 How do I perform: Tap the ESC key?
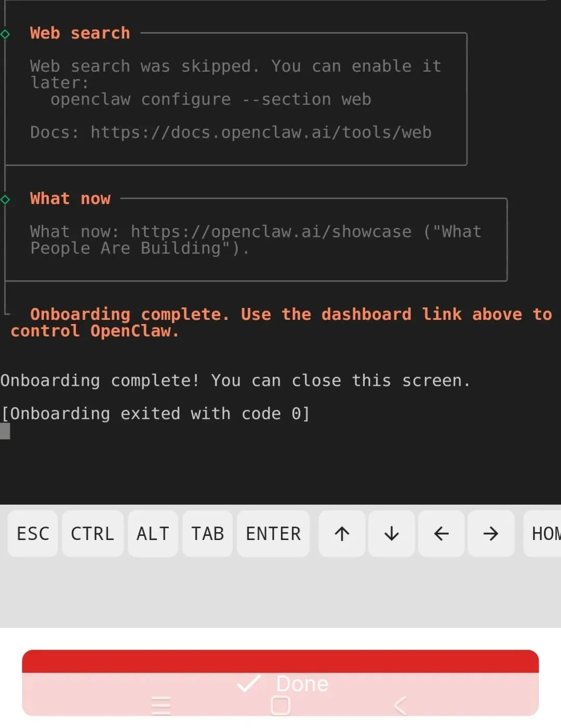click(x=33, y=533)
